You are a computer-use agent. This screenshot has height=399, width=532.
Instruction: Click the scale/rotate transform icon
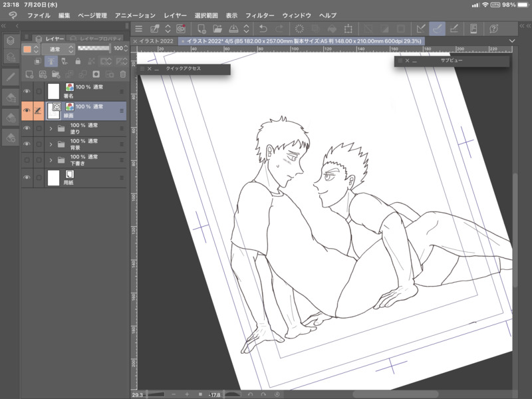pos(348,29)
